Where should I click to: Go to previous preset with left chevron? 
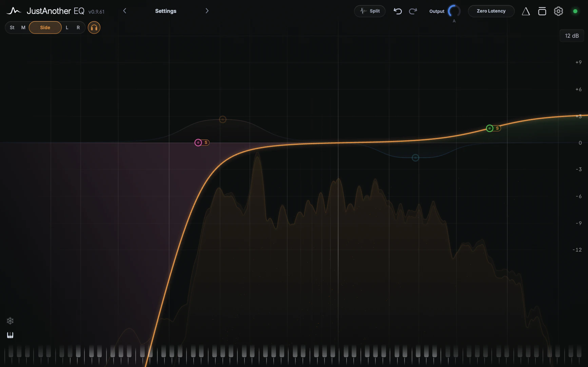pos(124,11)
